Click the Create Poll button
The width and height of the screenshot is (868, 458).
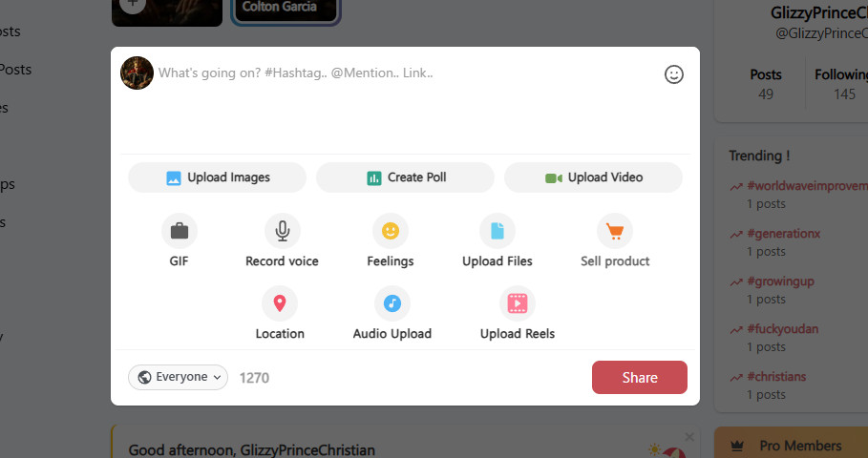pos(405,177)
